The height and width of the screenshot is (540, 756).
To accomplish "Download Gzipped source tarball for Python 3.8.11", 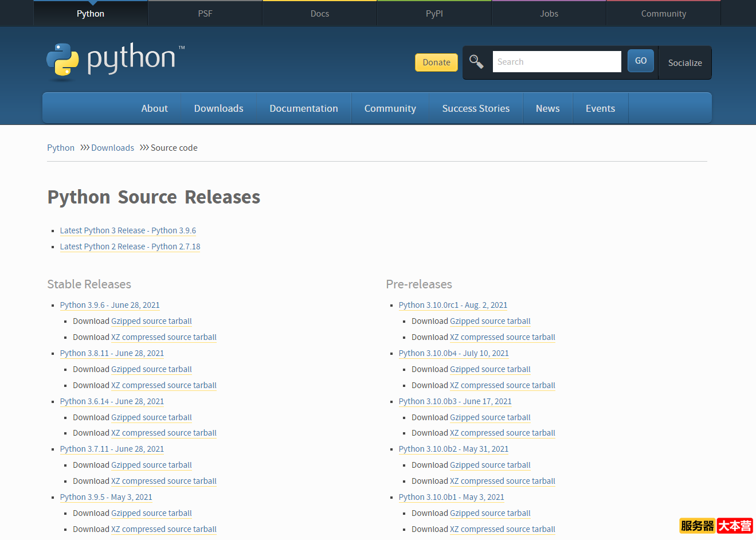I will pyautogui.click(x=151, y=369).
